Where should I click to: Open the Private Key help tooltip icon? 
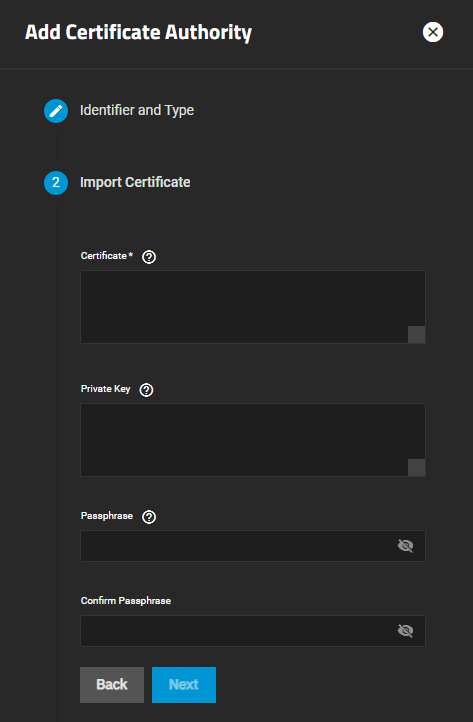click(146, 390)
